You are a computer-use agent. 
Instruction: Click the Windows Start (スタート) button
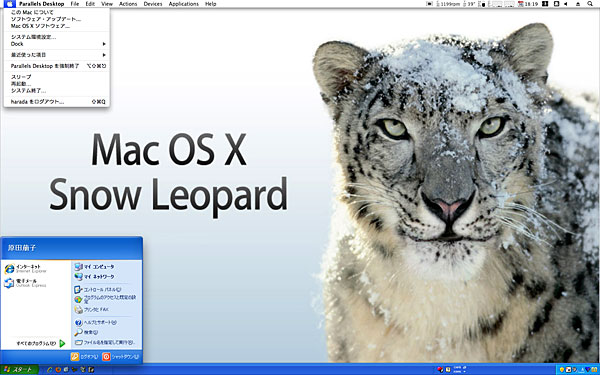tap(19, 370)
